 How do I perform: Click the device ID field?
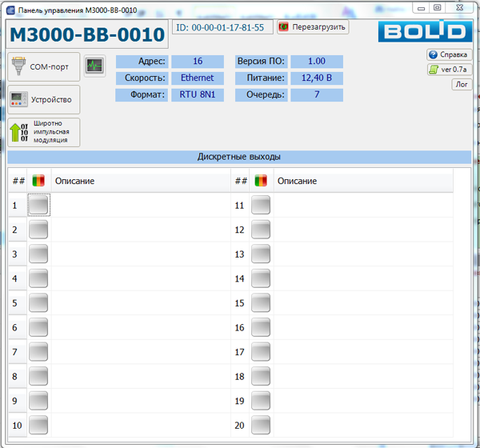[x=222, y=27]
